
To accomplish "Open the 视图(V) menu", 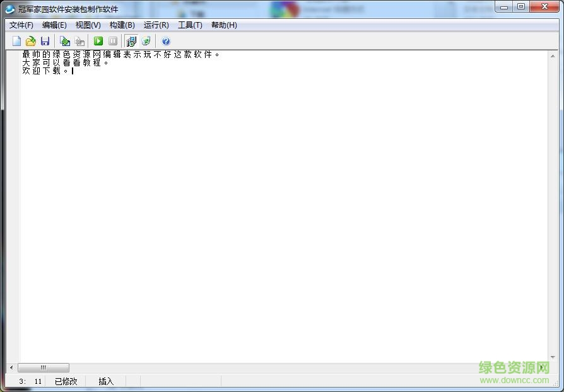I will coord(88,25).
